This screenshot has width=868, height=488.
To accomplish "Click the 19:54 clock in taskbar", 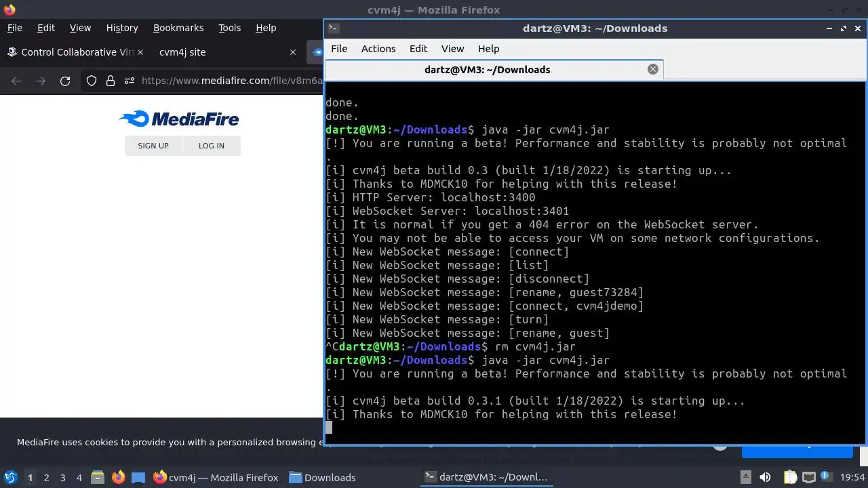I will [x=852, y=477].
